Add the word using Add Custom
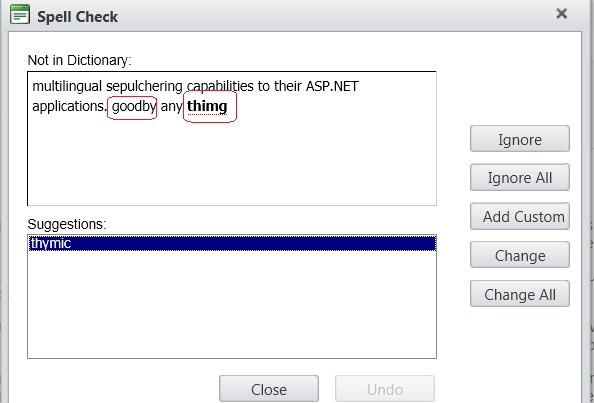594x403 pixels. pyautogui.click(x=520, y=216)
